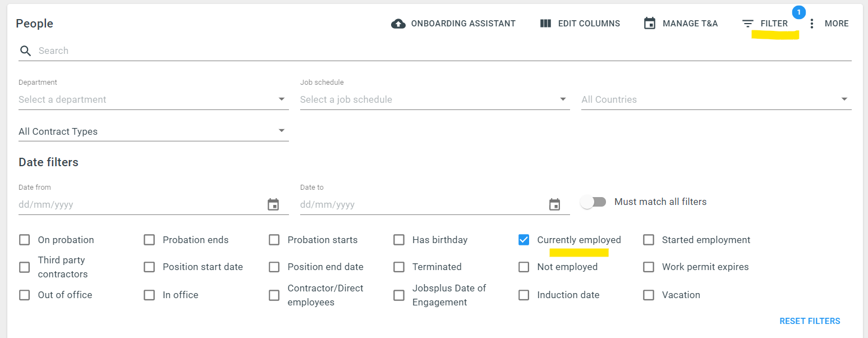Check the Third party contractors box
Screen dimensions: 868x338
tap(25, 267)
